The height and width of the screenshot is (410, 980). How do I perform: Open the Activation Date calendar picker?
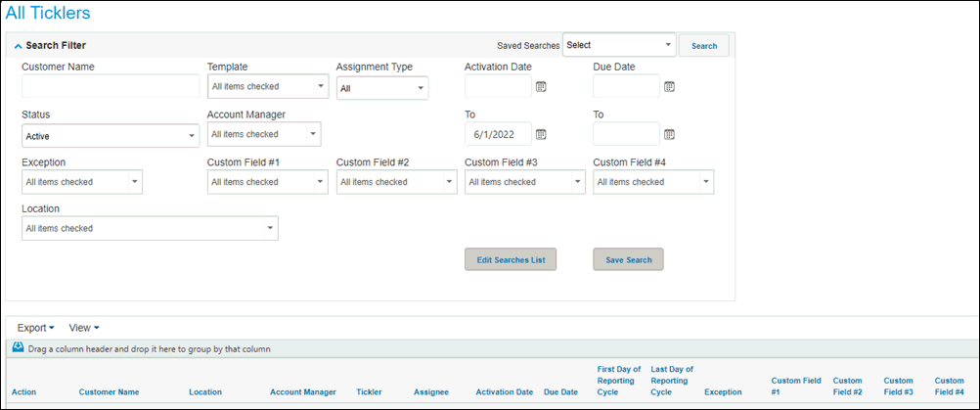click(x=541, y=87)
